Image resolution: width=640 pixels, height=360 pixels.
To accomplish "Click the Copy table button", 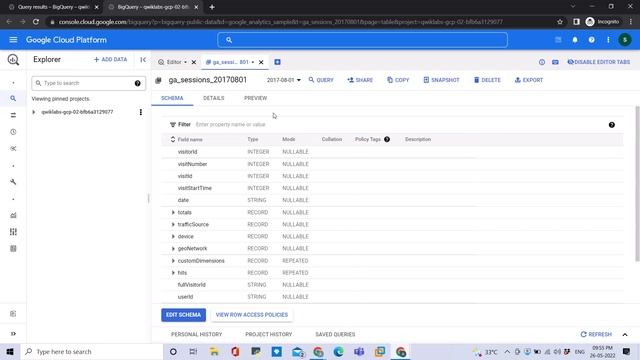I will (x=398, y=80).
